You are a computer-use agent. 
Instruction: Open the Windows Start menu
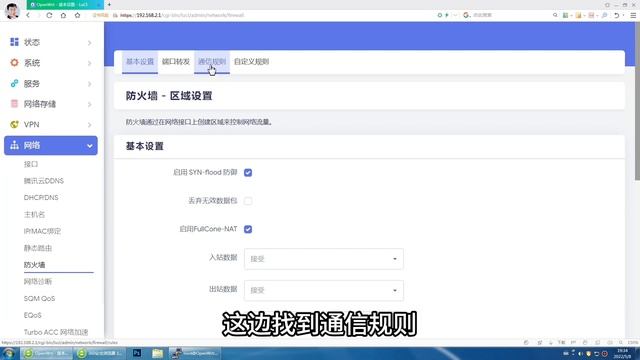pyautogui.click(x=9, y=353)
